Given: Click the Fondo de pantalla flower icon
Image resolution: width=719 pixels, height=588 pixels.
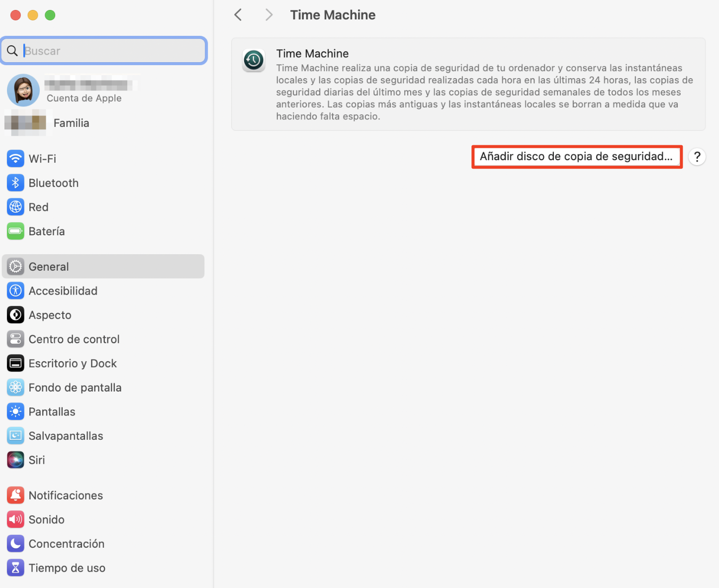Looking at the screenshot, I should (x=15, y=388).
